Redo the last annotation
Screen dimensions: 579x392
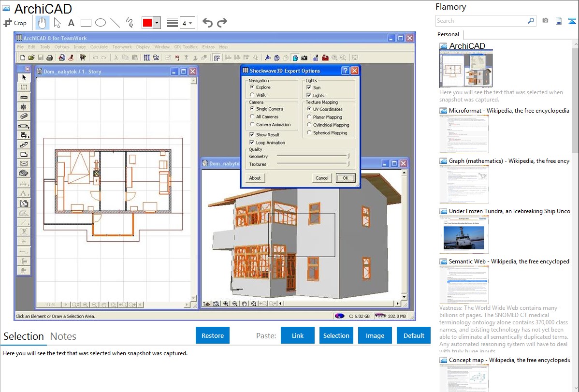222,23
